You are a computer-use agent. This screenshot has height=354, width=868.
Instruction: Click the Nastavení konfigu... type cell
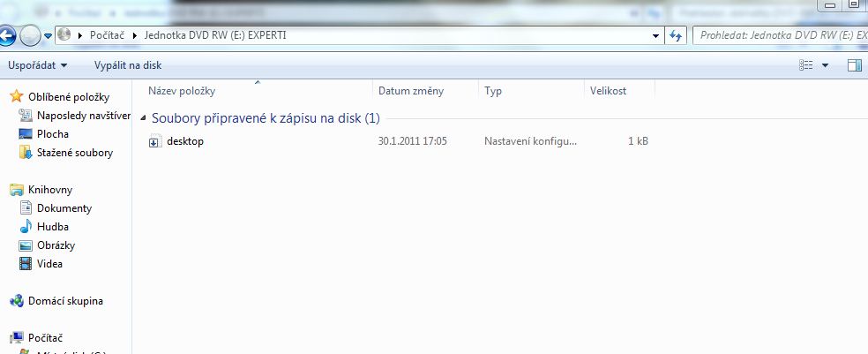[530, 141]
